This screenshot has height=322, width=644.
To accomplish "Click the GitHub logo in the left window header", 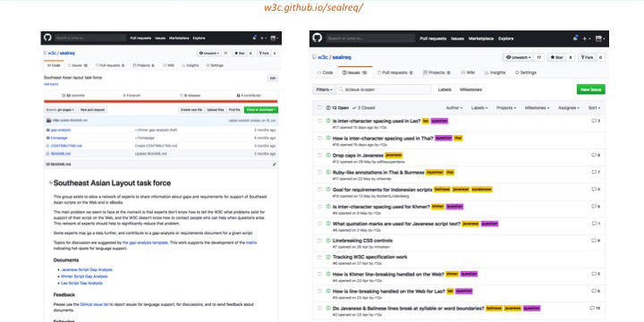I will pos(47,38).
